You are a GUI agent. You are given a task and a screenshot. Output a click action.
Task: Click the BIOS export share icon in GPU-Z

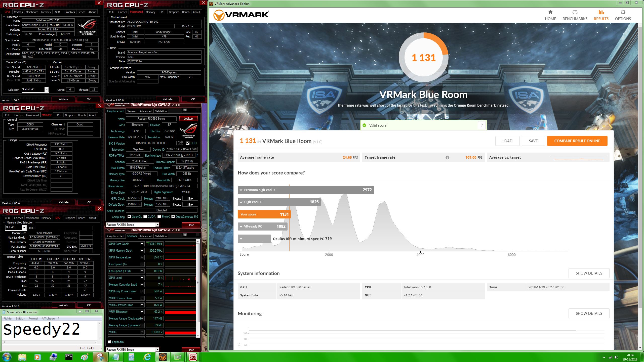pyautogui.click(x=180, y=143)
